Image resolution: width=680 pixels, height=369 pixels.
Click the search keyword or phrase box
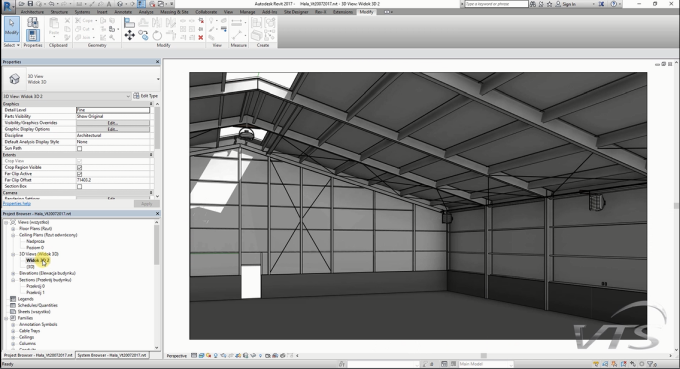point(496,4)
